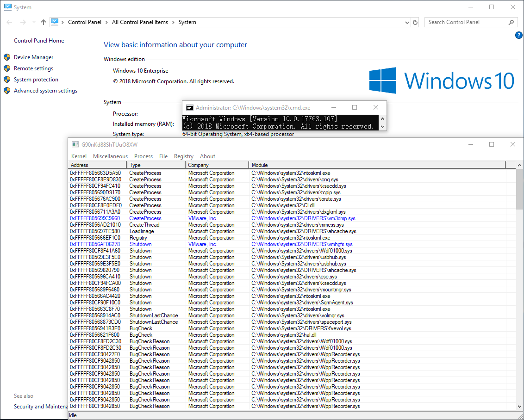The image size is (524, 420).
Task: Open the File menu
Action: 163,156
